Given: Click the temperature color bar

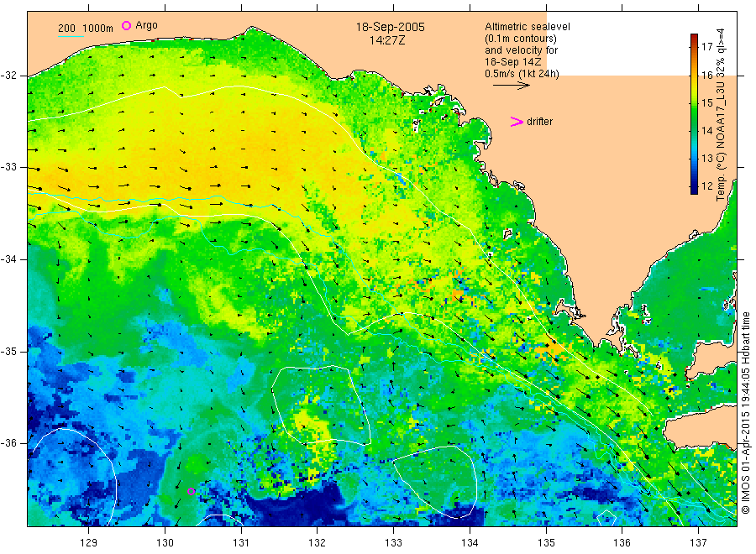Looking at the screenshot, I should coord(694,114).
